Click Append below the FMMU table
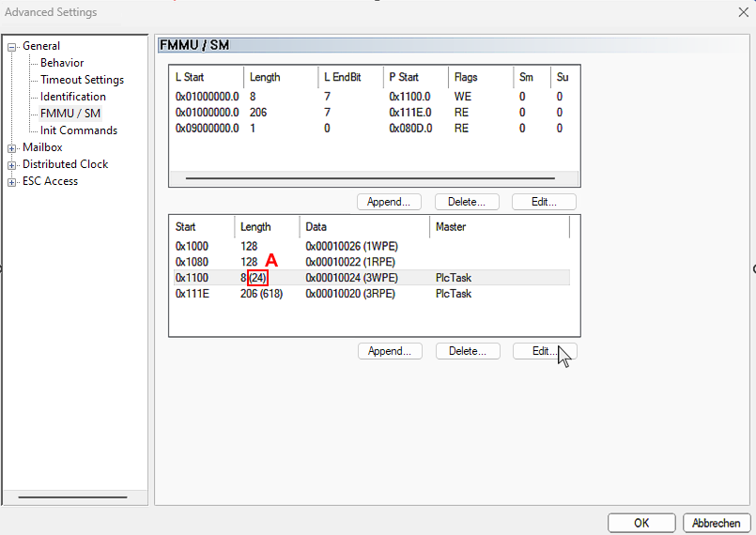The width and height of the screenshot is (756, 535). pyautogui.click(x=389, y=202)
